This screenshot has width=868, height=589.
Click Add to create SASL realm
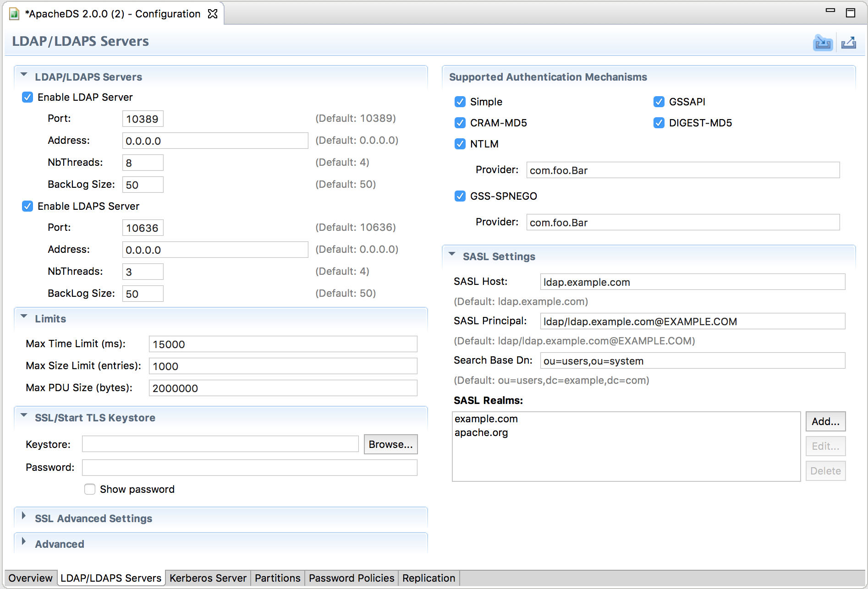tap(825, 421)
